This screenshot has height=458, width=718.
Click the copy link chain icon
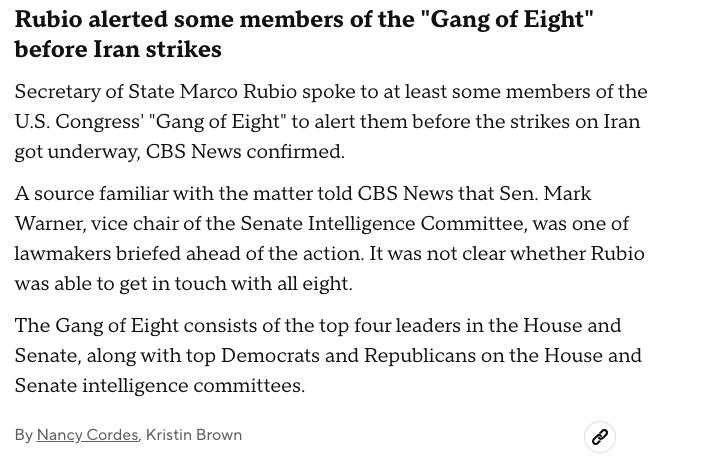point(600,437)
